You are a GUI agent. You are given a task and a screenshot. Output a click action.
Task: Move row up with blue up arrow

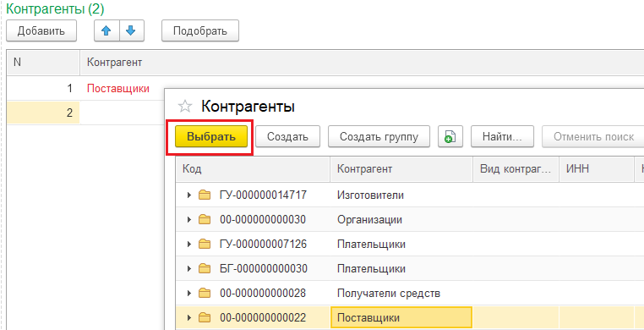click(x=106, y=30)
